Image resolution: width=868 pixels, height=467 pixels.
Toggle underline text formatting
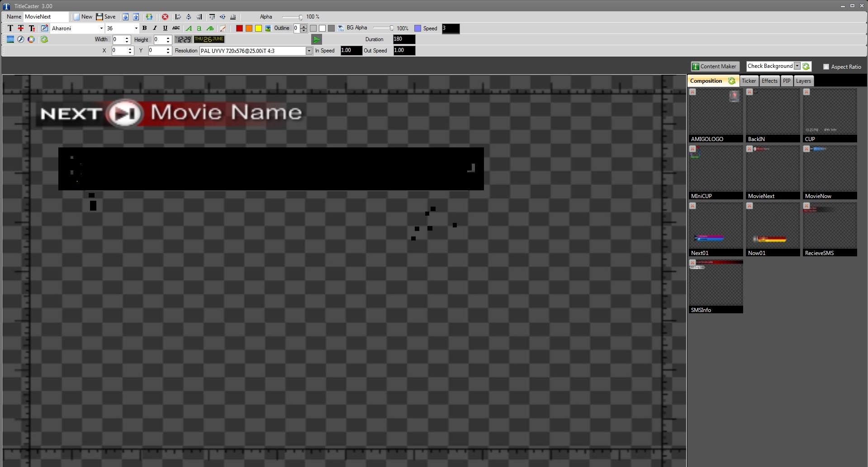(165, 28)
